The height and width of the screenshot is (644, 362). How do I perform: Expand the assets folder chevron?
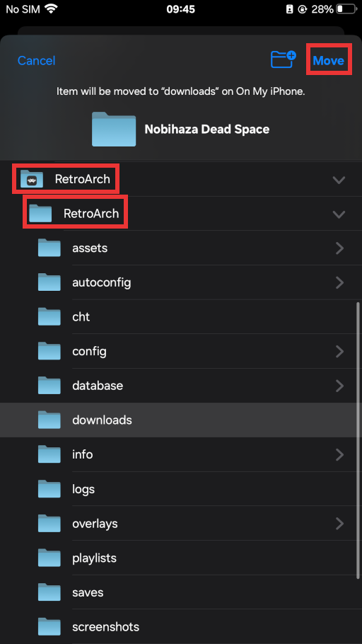point(339,248)
